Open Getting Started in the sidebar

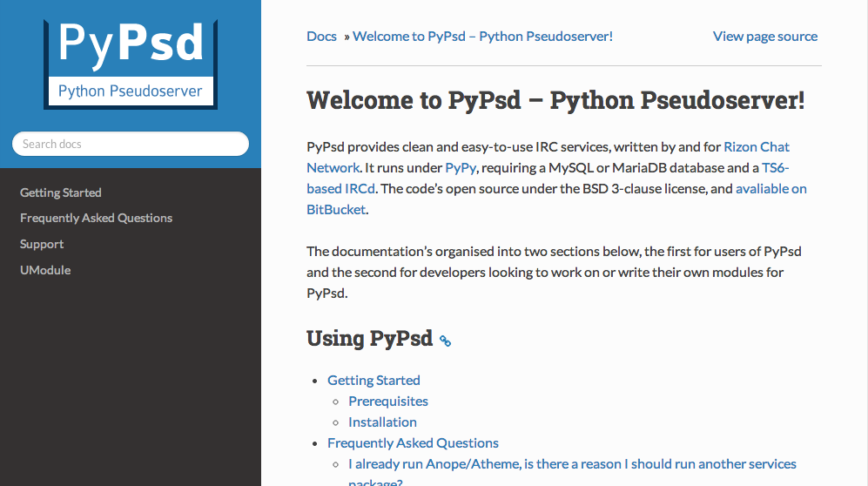click(61, 192)
